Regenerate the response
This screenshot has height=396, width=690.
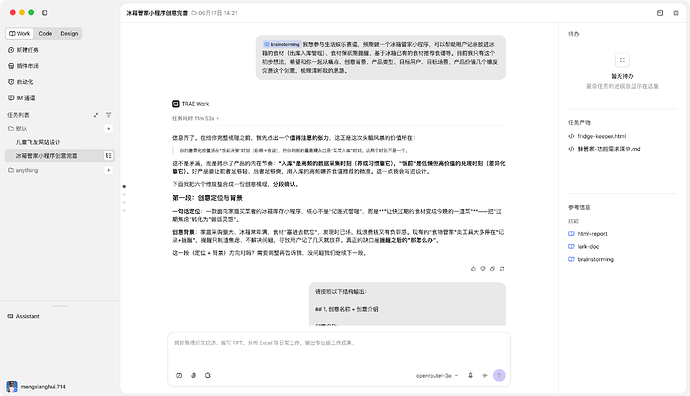[502, 268]
